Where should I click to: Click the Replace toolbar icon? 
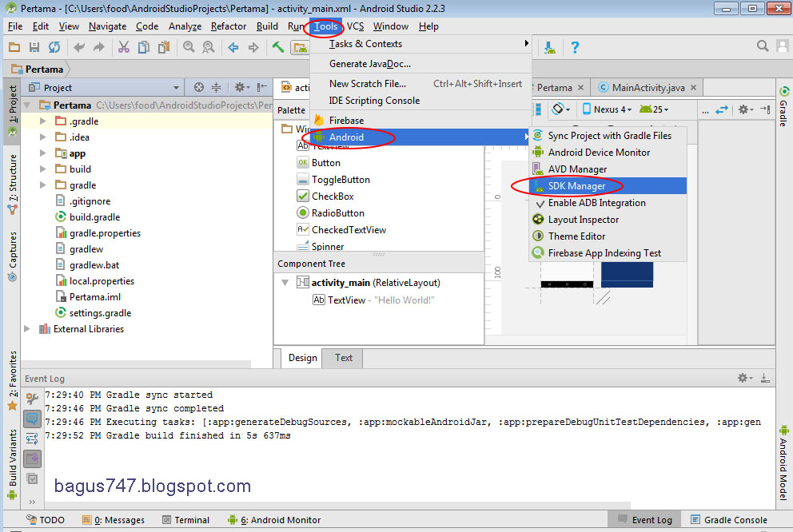click(208, 47)
